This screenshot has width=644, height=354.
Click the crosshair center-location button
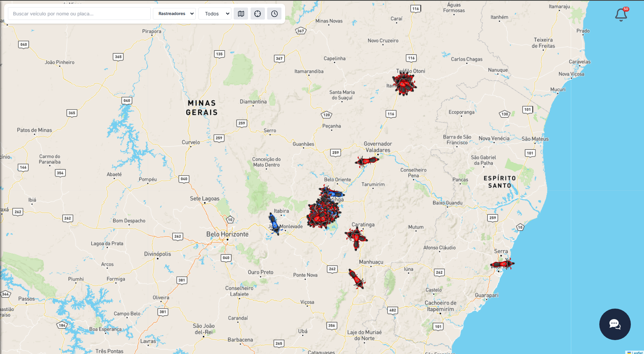click(x=257, y=14)
